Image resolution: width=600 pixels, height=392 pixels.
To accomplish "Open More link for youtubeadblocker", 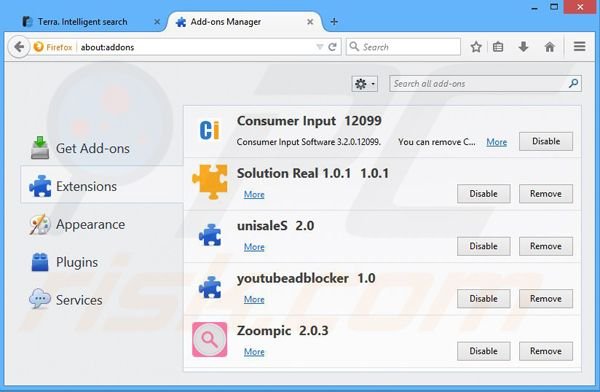I will (x=254, y=299).
